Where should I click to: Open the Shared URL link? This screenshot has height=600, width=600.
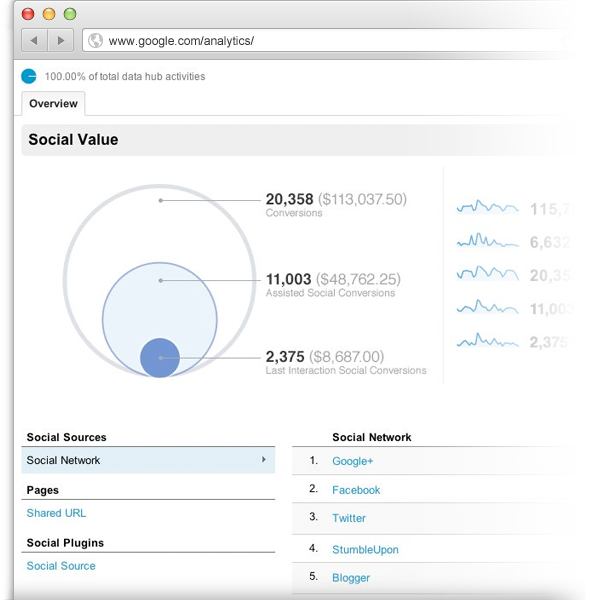click(56, 513)
